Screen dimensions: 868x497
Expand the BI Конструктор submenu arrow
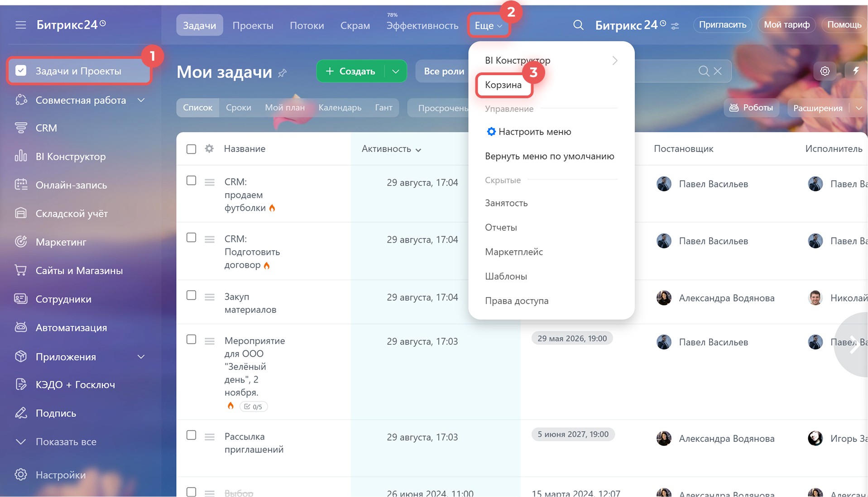pos(614,60)
